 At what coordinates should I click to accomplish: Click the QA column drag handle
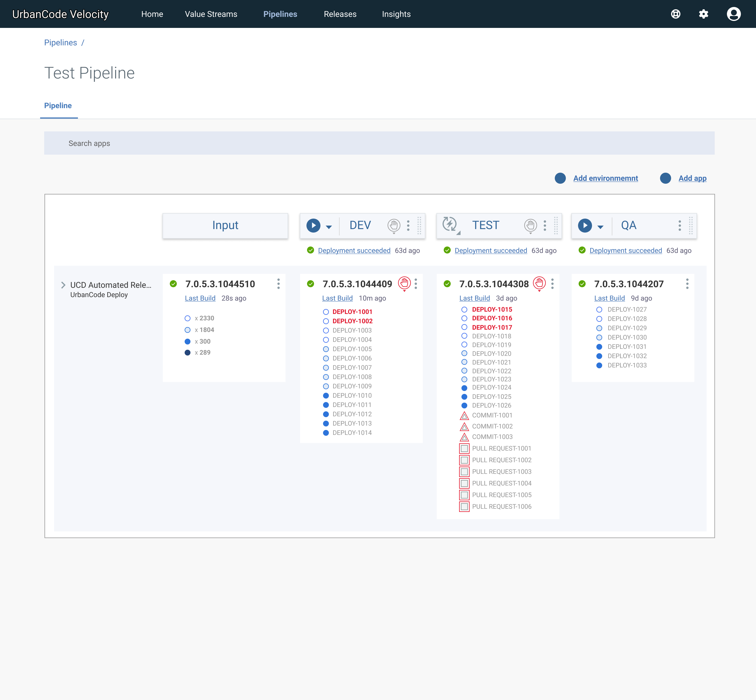coord(691,225)
